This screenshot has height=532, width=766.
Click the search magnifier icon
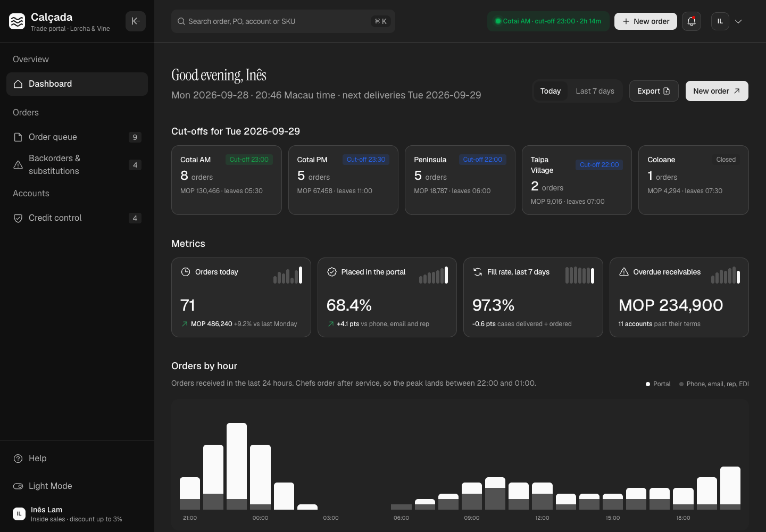[181, 21]
